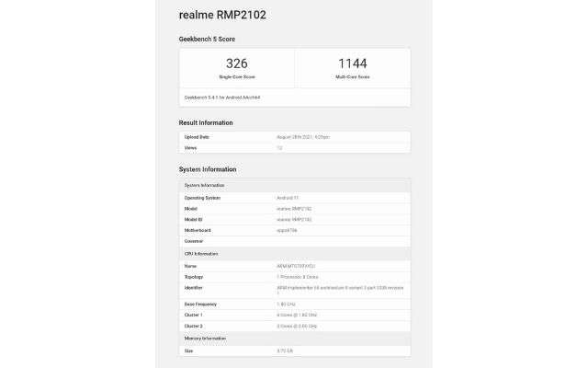The image size is (588, 368).
Task: Click the Cluster 2 label
Action: pos(194,327)
